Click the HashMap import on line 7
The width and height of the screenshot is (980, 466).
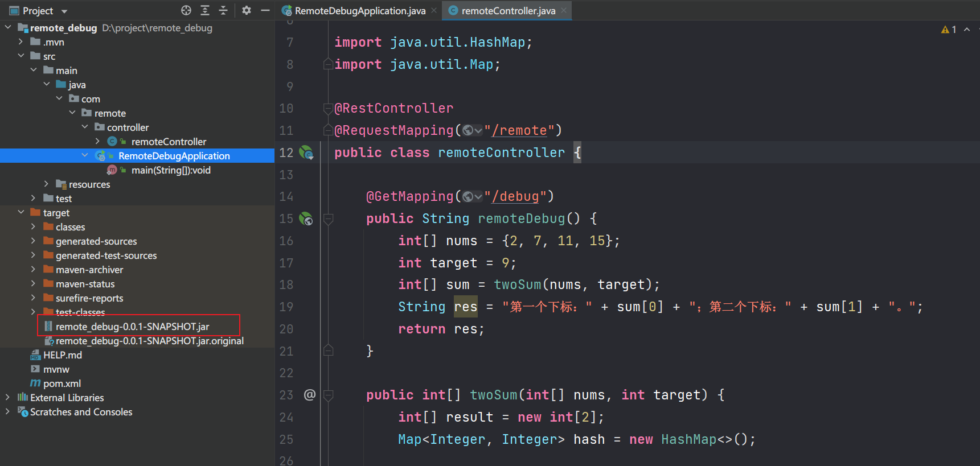coord(433,42)
